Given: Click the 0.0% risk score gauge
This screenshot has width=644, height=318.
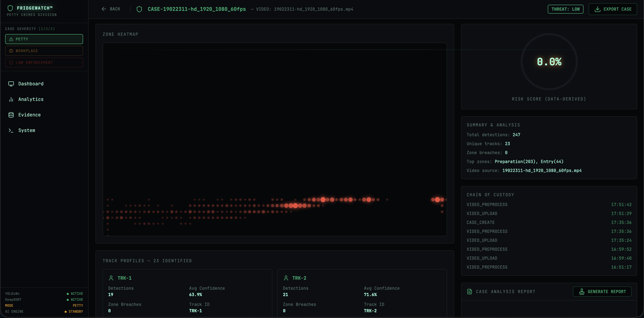Looking at the screenshot, I should (x=549, y=62).
